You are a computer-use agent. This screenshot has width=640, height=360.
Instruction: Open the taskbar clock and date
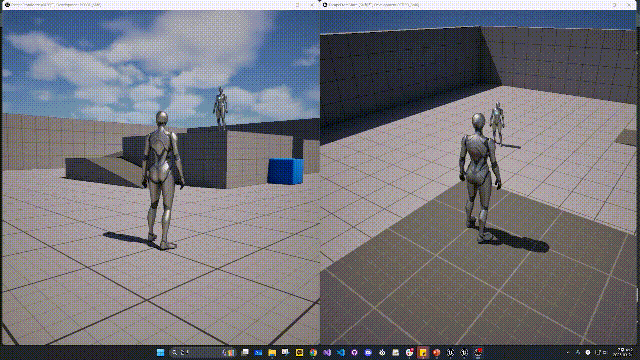[x=624, y=353]
